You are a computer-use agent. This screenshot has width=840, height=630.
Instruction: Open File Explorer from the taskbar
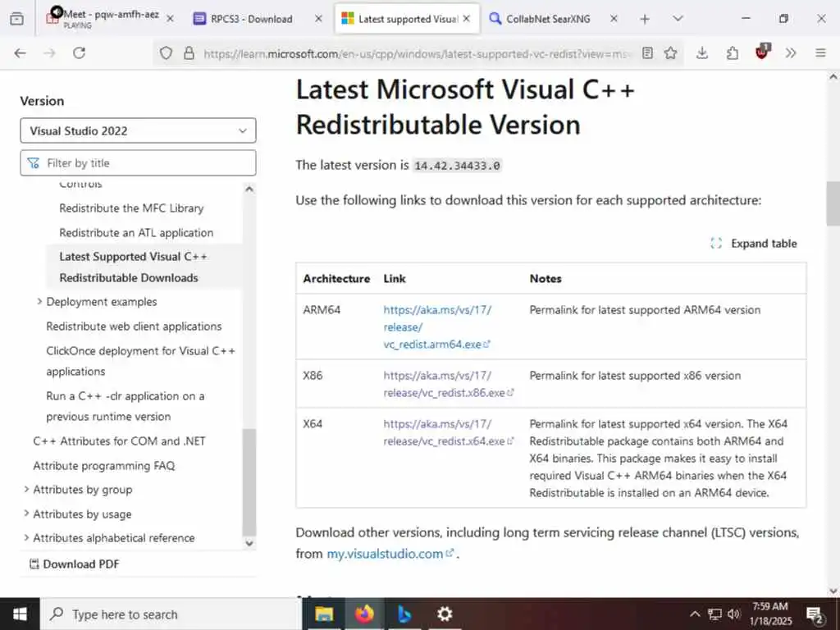pos(323,614)
